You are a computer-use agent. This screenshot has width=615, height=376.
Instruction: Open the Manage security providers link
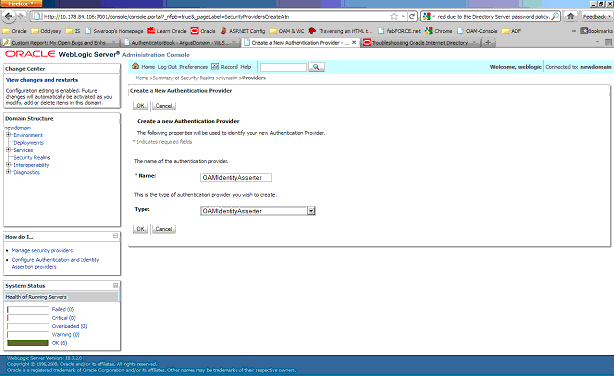[x=42, y=250]
